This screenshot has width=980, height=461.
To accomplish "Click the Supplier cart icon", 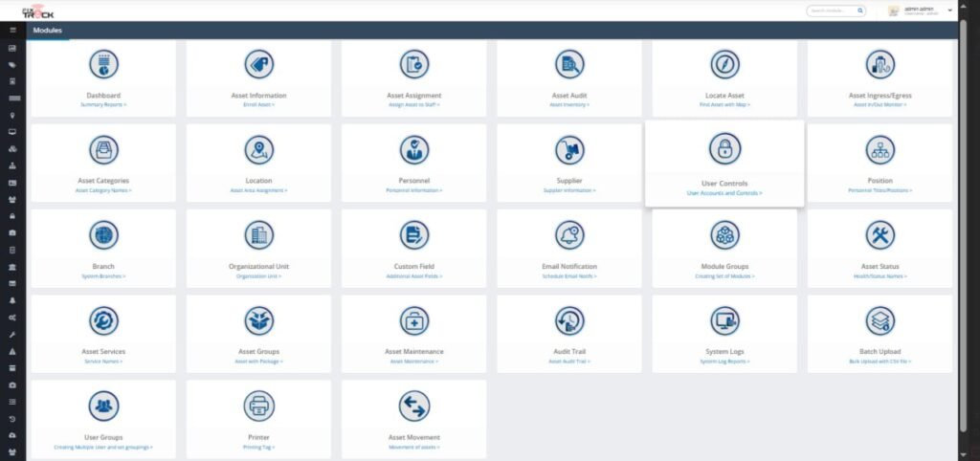I will [x=569, y=149].
